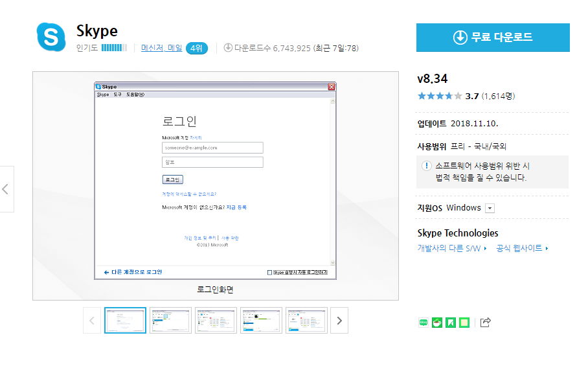Viewport: 588px width, 366px height.
Task: Select the second screenshot thumbnail
Action: click(x=170, y=321)
